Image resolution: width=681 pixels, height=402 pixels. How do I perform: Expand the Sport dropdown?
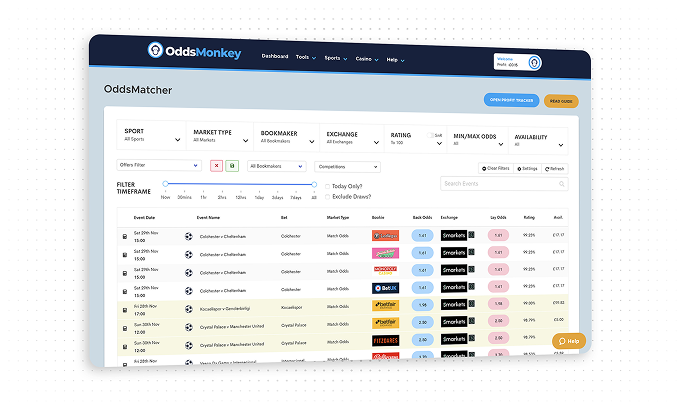coord(152,136)
